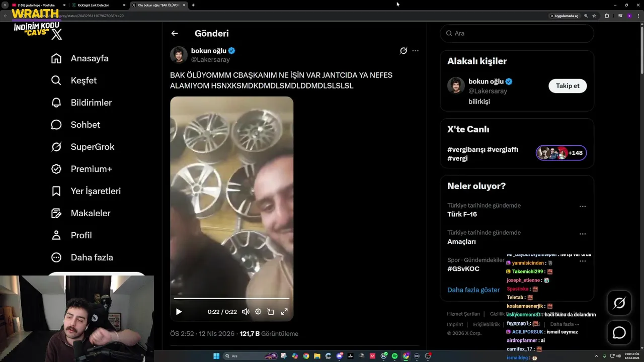Open the tab search dropdown in Chrome
644x362 pixels.
[x=5, y=5]
